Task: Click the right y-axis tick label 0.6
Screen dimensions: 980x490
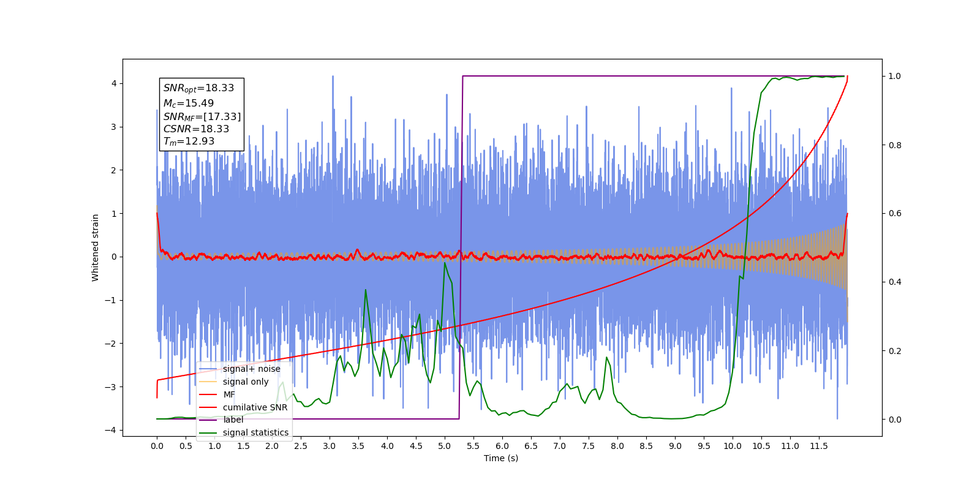Action: tap(895, 213)
